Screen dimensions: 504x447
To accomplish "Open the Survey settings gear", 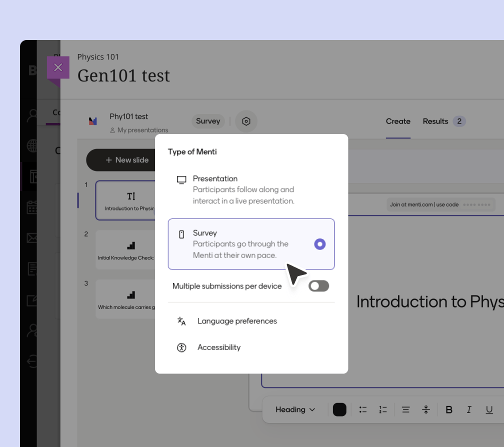I will 246,121.
